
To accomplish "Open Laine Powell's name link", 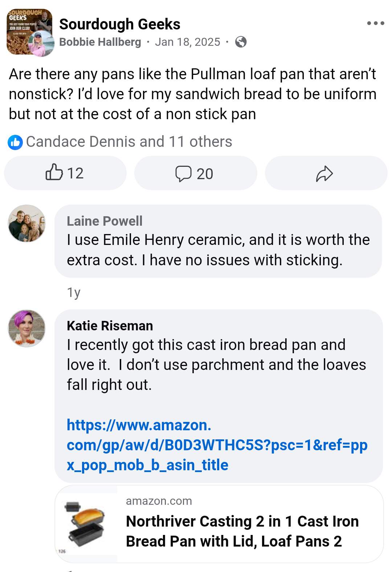I will tap(105, 221).
